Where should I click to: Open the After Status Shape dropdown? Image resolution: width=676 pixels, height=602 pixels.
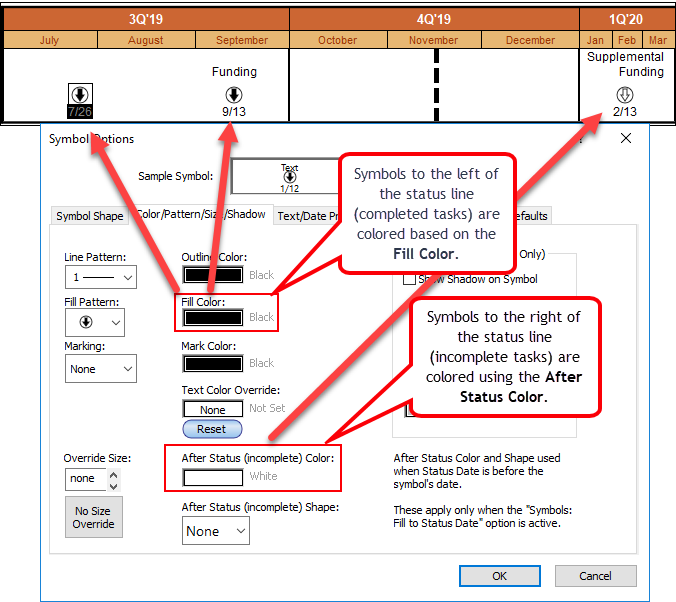(215, 531)
